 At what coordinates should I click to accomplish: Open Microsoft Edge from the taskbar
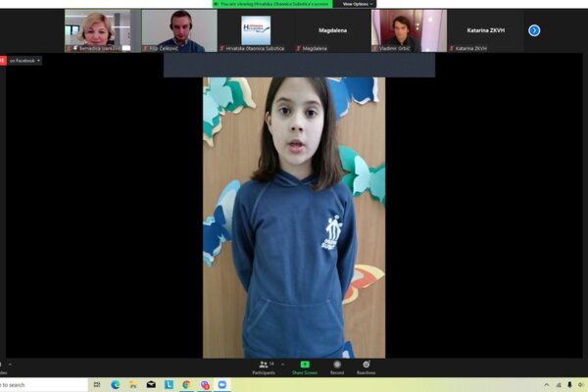tap(116, 385)
